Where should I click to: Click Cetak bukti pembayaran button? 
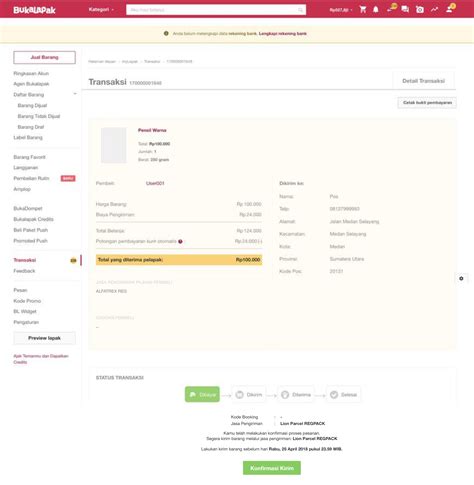pyautogui.click(x=427, y=103)
